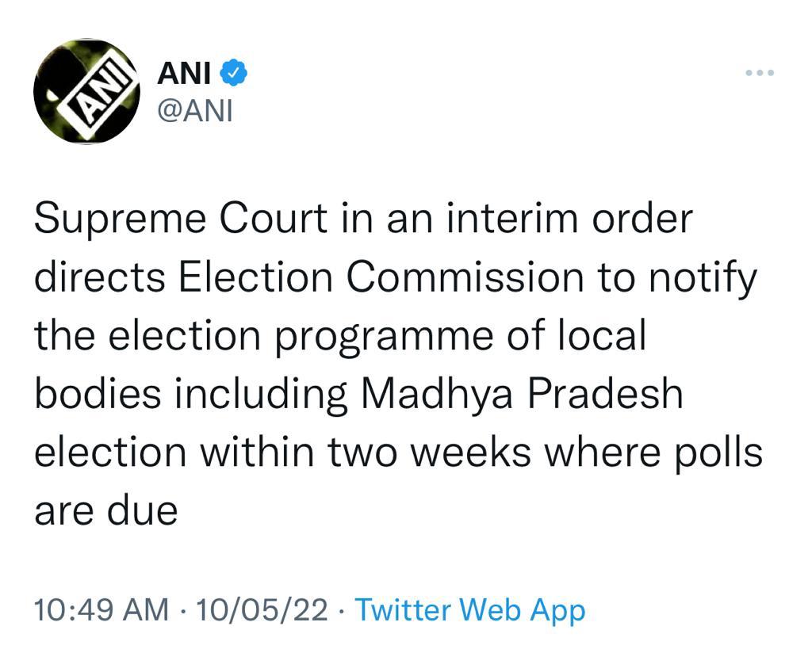Click "Madhya Pradesh" in the tweet
This screenshot has height=653, width=812.
(523, 394)
